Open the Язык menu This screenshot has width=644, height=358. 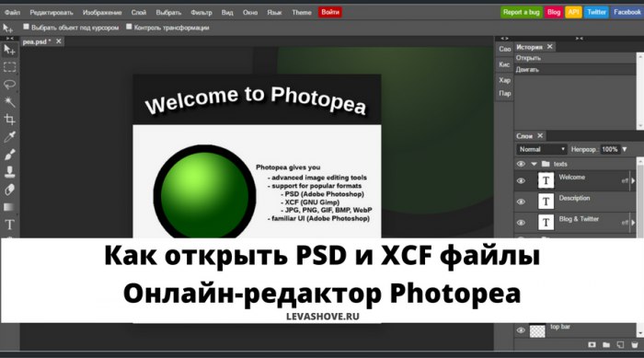coord(274,12)
